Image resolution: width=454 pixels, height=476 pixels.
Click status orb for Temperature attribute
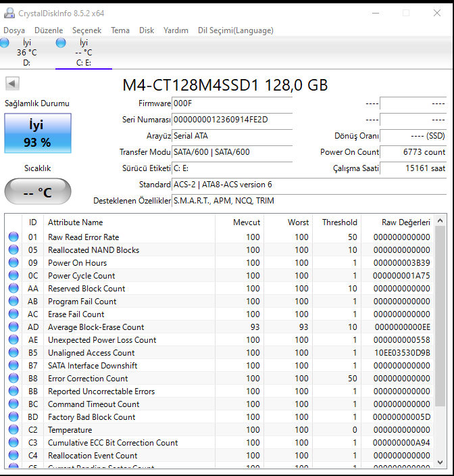coord(14,430)
